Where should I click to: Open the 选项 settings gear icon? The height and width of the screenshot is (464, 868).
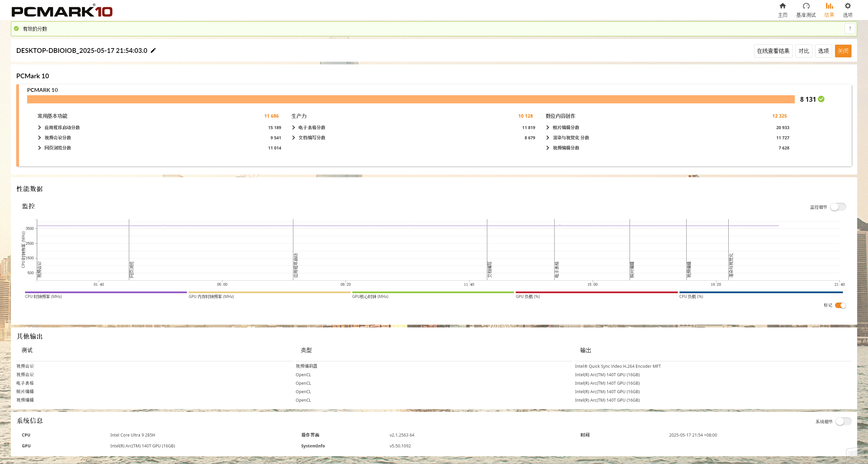click(848, 6)
